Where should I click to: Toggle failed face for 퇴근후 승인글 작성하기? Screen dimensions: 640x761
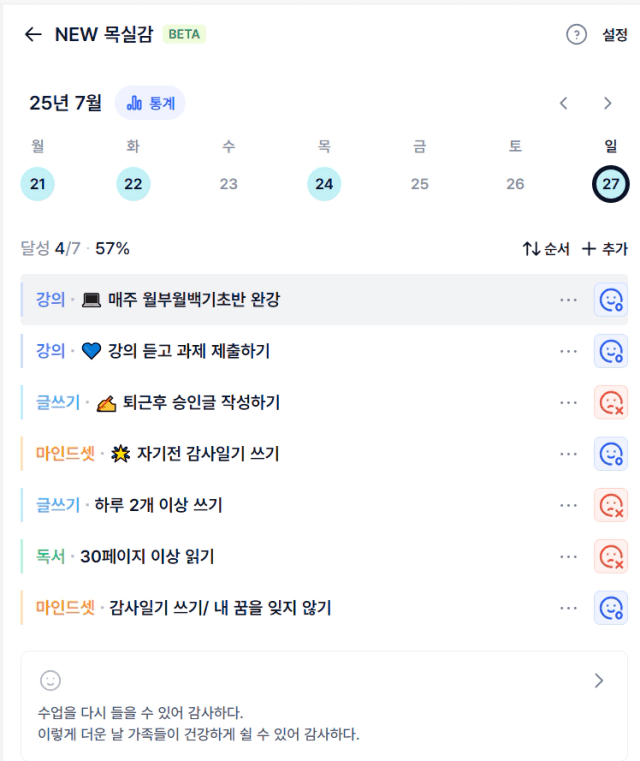pos(611,403)
